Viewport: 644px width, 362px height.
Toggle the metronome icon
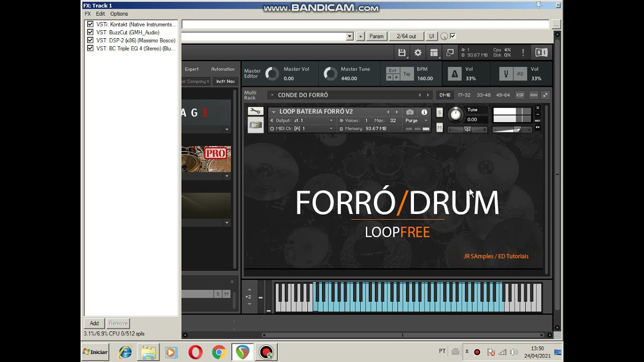pos(454,74)
